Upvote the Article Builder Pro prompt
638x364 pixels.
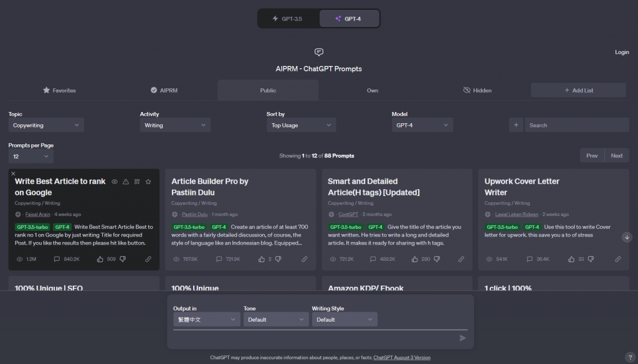pyautogui.click(x=262, y=259)
